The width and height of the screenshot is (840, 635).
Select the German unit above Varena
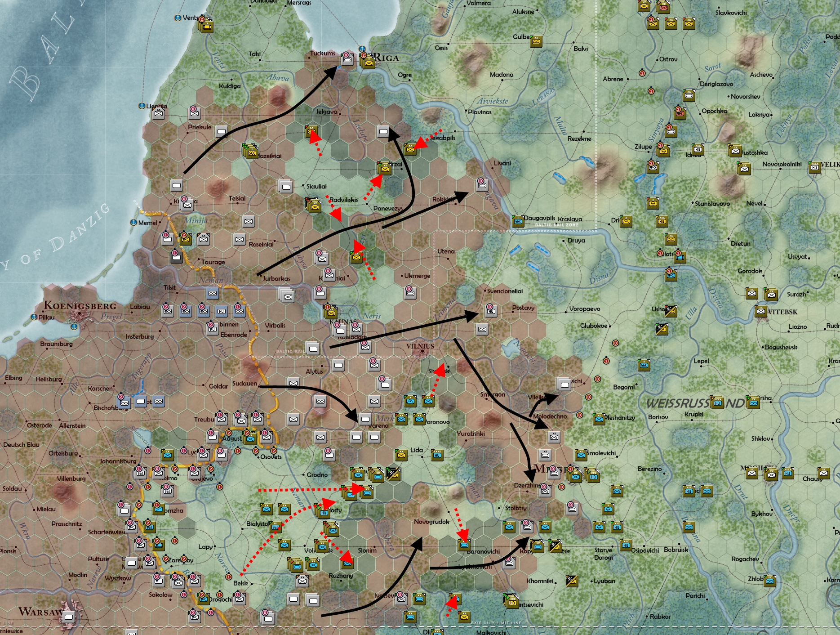tap(365, 418)
